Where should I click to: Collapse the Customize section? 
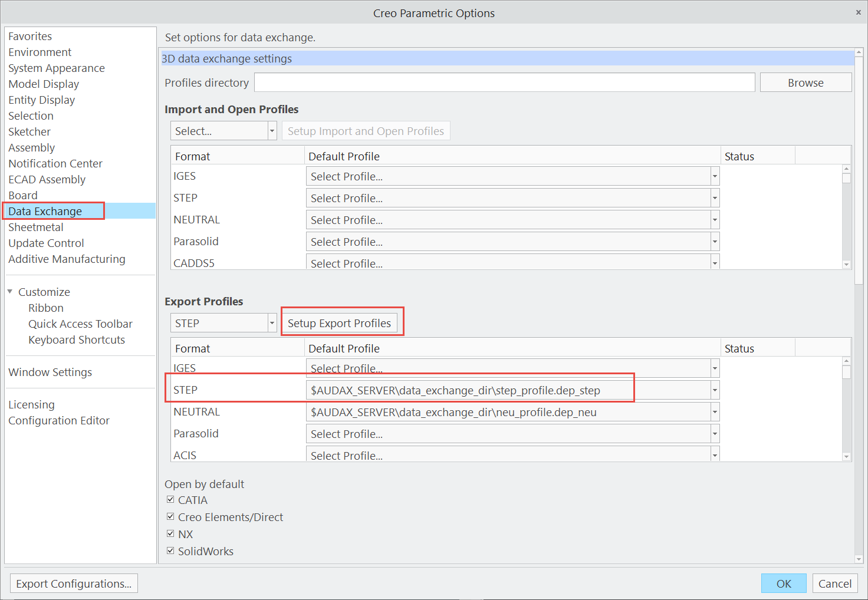click(9, 291)
